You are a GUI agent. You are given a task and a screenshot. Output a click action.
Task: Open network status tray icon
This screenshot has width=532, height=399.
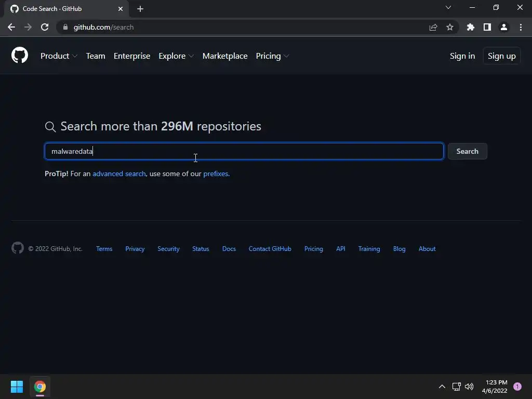coord(456,387)
